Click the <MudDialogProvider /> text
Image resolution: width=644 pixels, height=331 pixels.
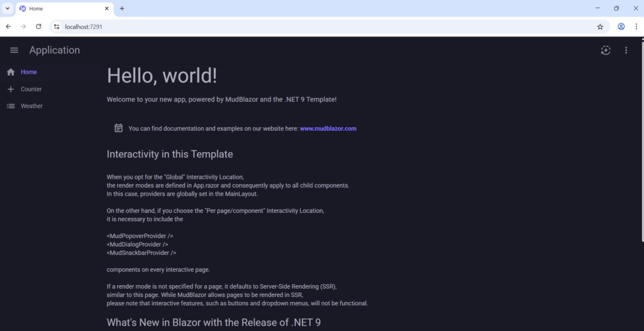[x=138, y=244]
